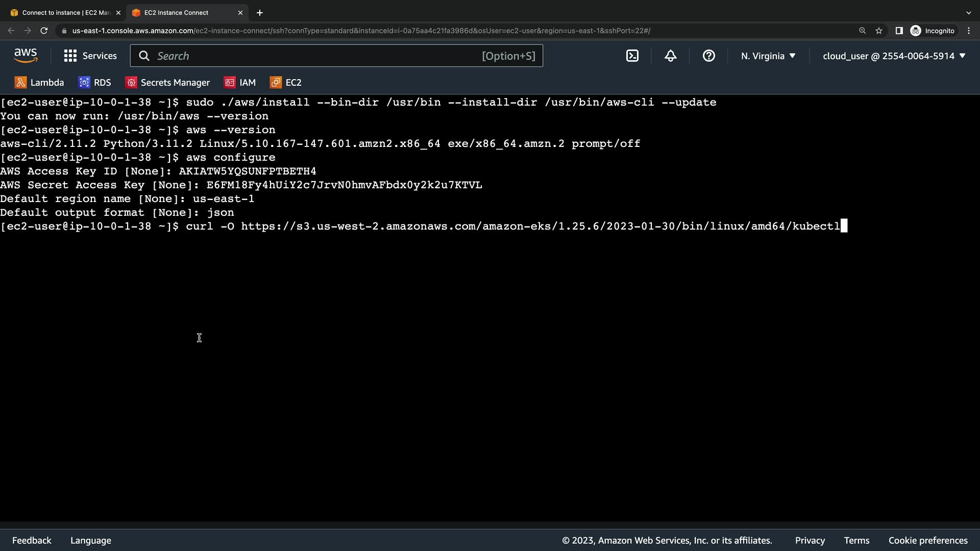
Task: Reload the page
Action: [x=44, y=31]
